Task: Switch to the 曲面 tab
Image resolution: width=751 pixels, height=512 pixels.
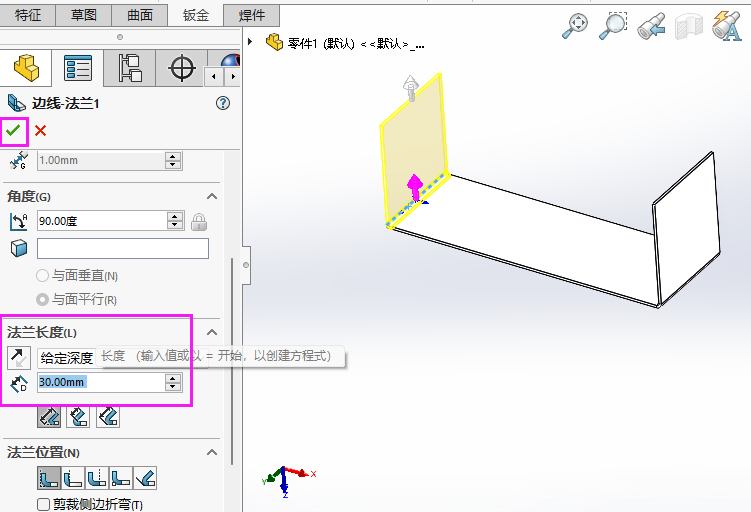Action: (139, 15)
